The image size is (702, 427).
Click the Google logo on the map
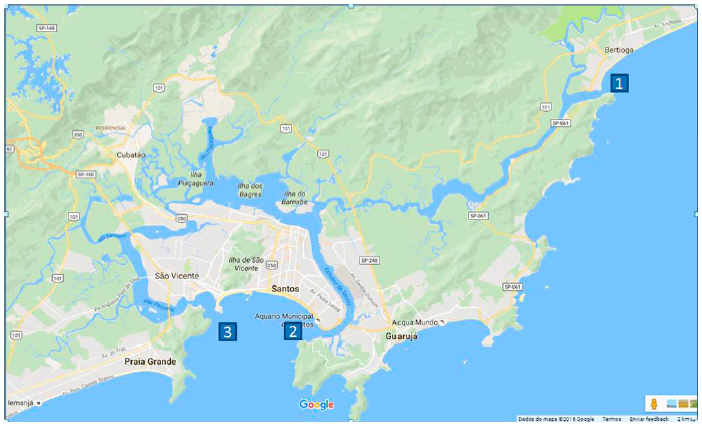317,405
